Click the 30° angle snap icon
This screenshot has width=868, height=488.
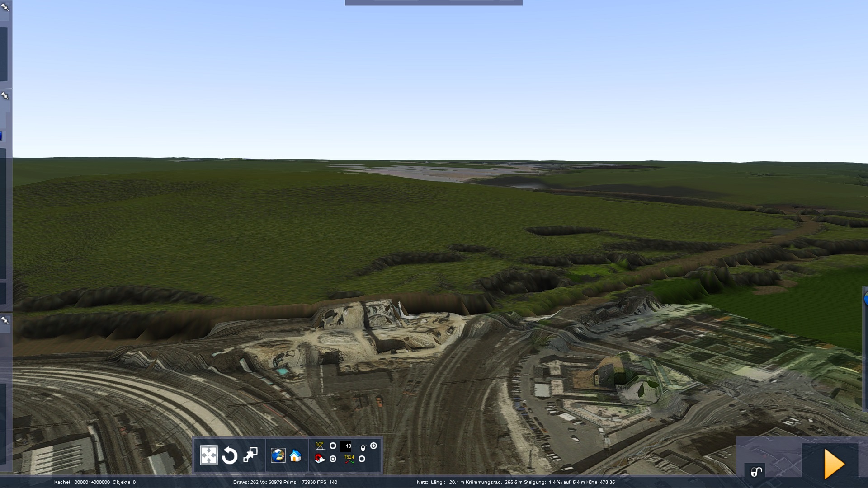click(320, 446)
